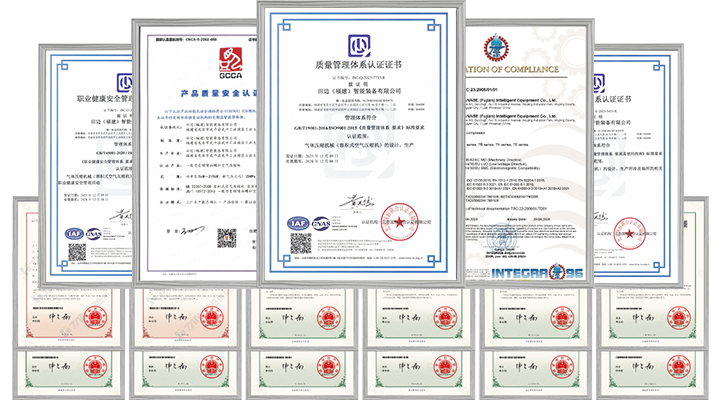Click the red GCCA logo

tap(230, 63)
